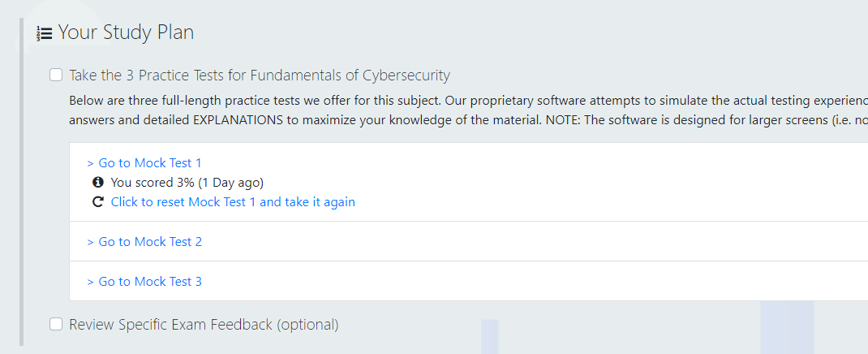Image resolution: width=868 pixels, height=354 pixels.
Task: Click the gray vertical bar left of study plan
Action: 22,182
